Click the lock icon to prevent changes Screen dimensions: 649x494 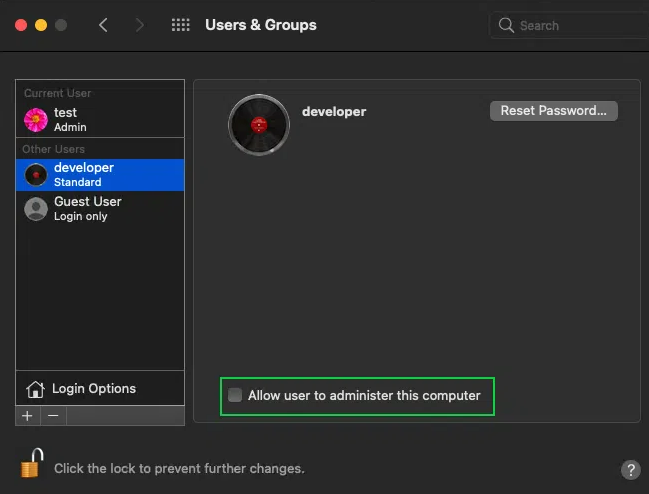point(32,464)
